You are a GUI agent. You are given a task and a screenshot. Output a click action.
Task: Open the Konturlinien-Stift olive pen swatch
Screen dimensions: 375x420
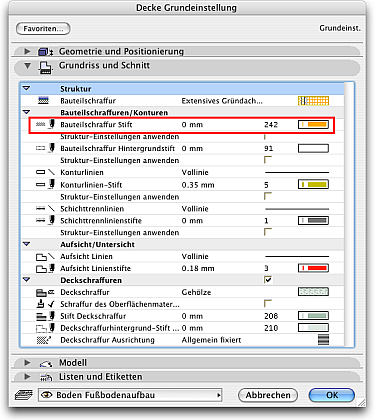click(313, 185)
